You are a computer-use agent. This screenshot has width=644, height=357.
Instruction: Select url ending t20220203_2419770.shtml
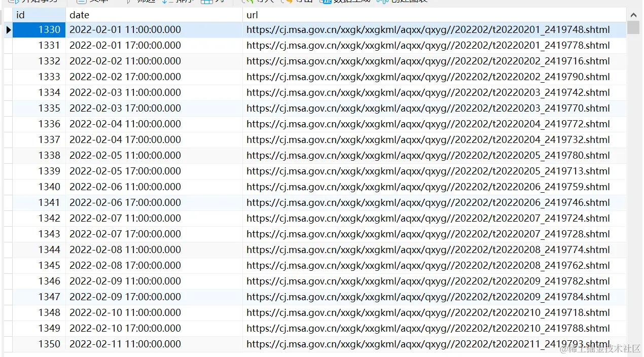(x=435, y=109)
